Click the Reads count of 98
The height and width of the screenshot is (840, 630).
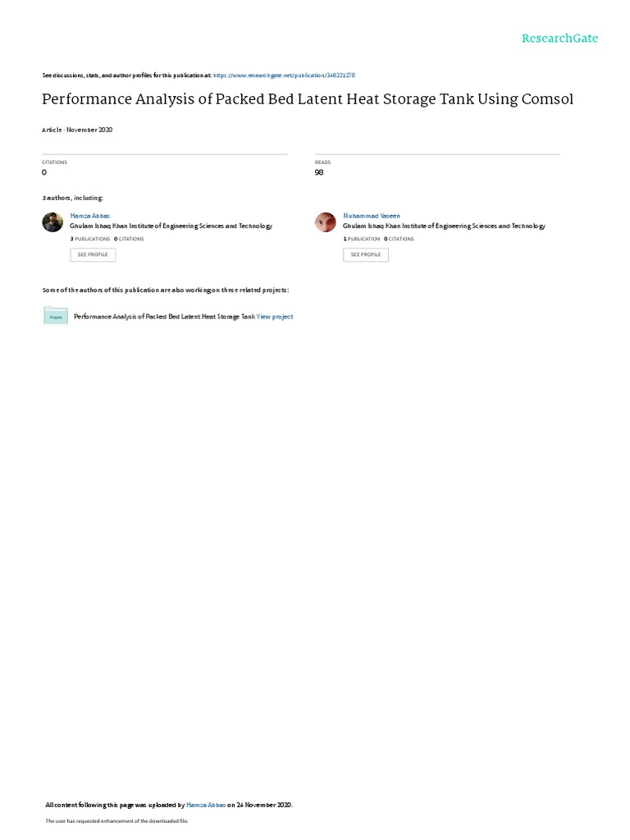(319, 172)
